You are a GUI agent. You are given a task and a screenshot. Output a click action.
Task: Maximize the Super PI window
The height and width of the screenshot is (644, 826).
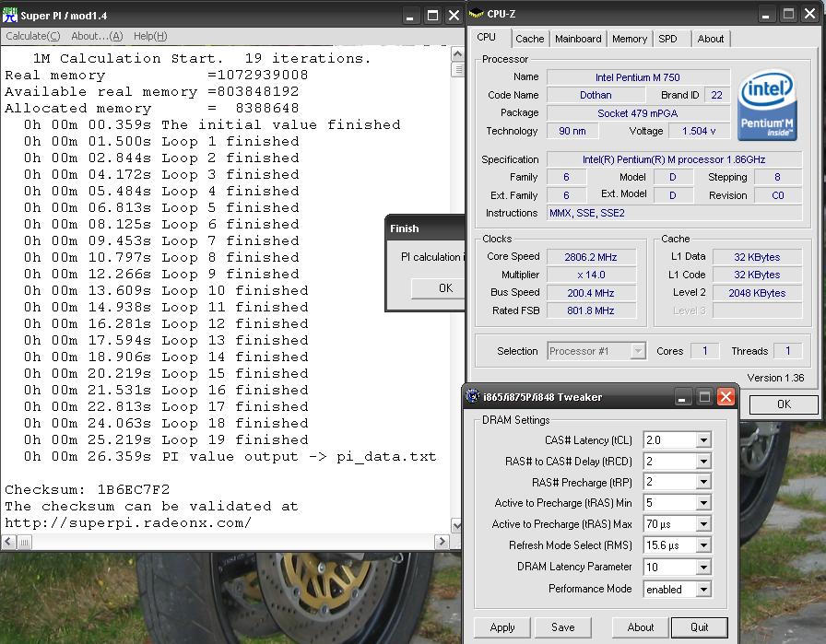[432, 16]
